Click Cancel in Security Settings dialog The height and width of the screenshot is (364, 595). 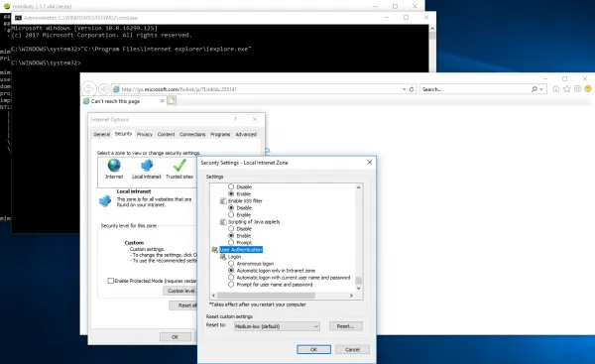point(352,349)
